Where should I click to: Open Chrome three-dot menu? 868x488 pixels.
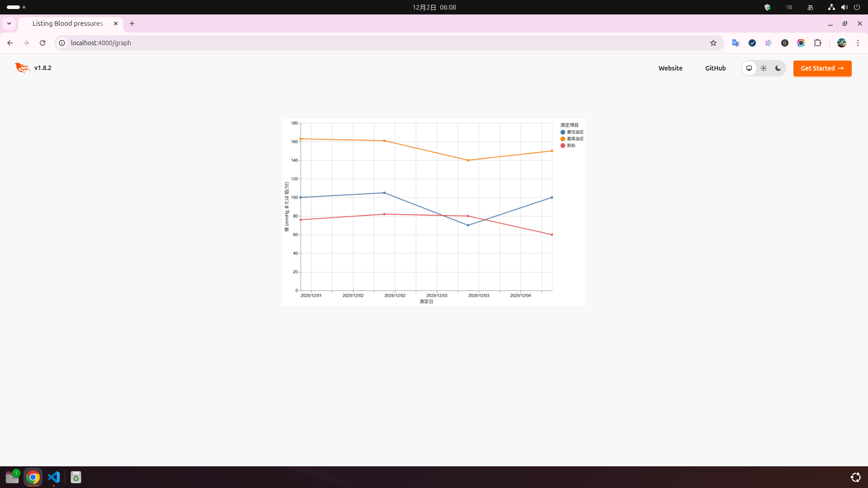coord(858,43)
